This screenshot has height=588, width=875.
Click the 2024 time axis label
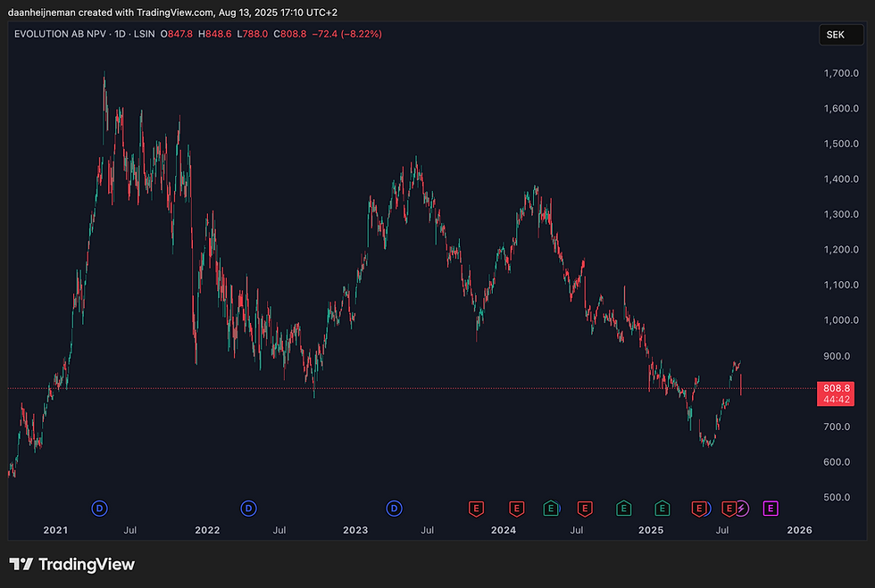coord(504,530)
